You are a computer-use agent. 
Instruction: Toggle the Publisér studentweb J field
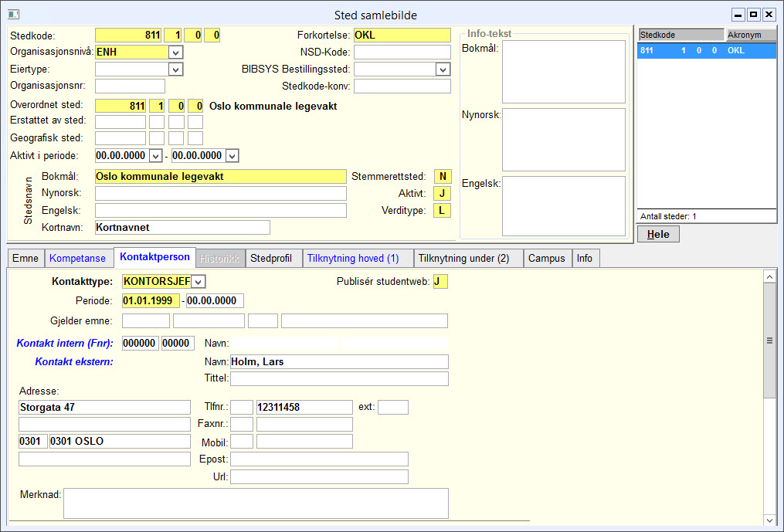click(440, 282)
